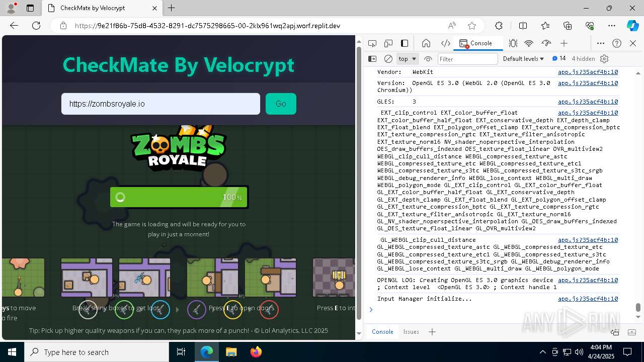644x362 pixels.
Task: Open the DevTools Welcome home tab
Action: [426, 43]
